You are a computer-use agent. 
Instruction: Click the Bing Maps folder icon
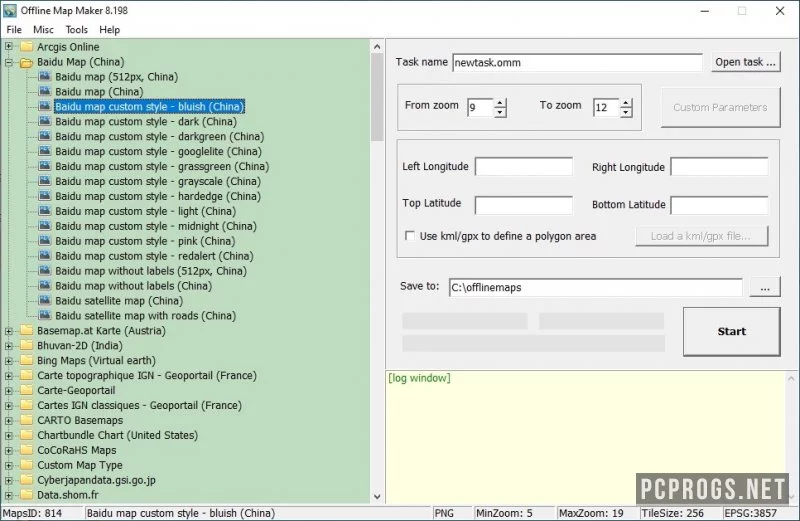(27, 360)
